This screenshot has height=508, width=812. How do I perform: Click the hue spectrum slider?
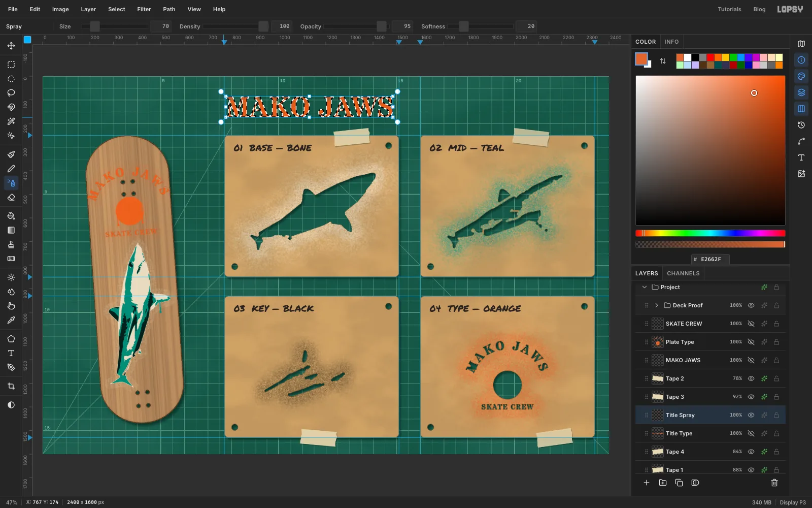(710, 233)
